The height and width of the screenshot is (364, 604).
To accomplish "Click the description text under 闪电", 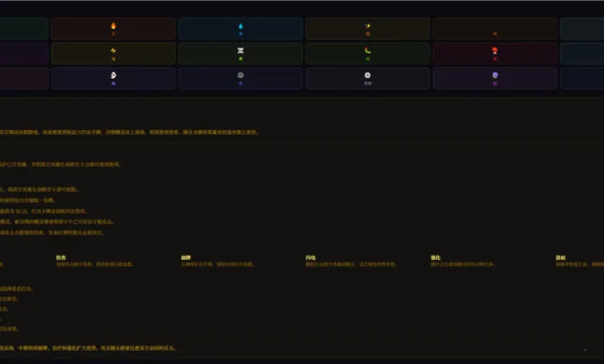I will click(351, 264).
